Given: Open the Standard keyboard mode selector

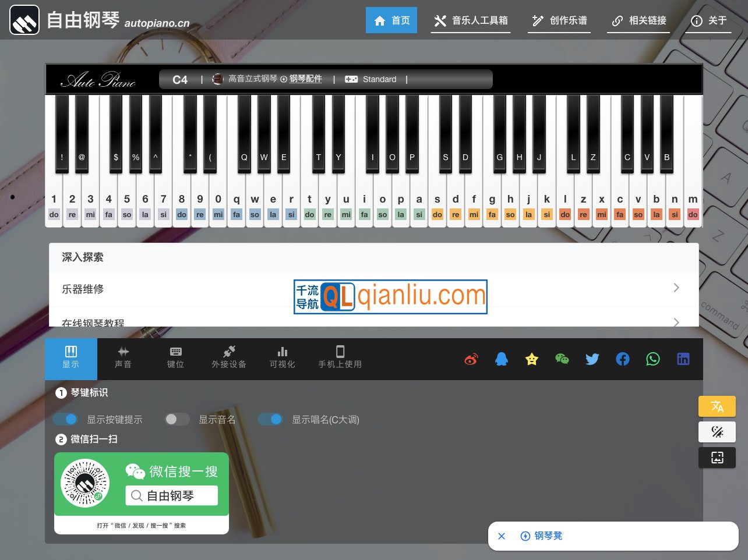Looking at the screenshot, I should click(x=371, y=79).
